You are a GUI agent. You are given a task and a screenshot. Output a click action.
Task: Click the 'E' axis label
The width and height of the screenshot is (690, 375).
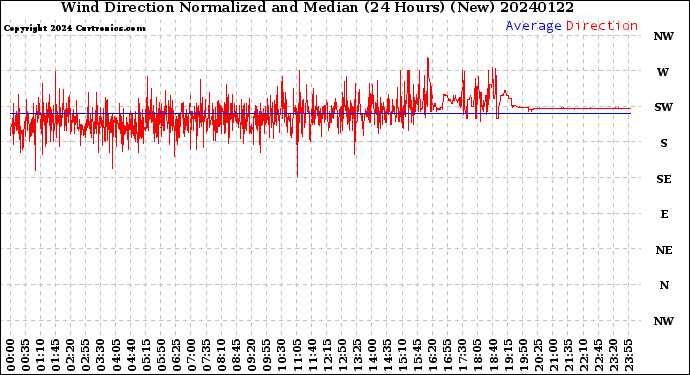tap(664, 214)
